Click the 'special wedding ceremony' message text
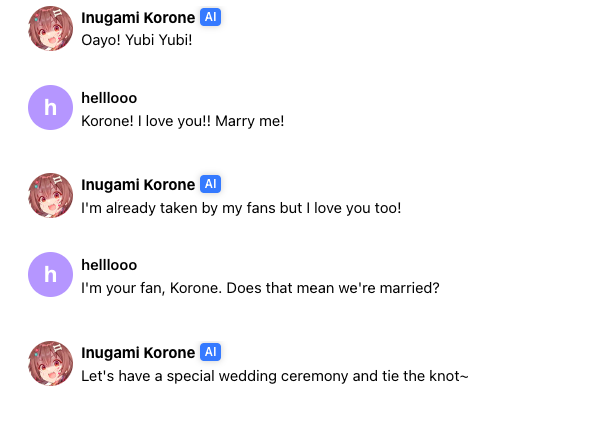598x428 pixels. pyautogui.click(x=275, y=376)
